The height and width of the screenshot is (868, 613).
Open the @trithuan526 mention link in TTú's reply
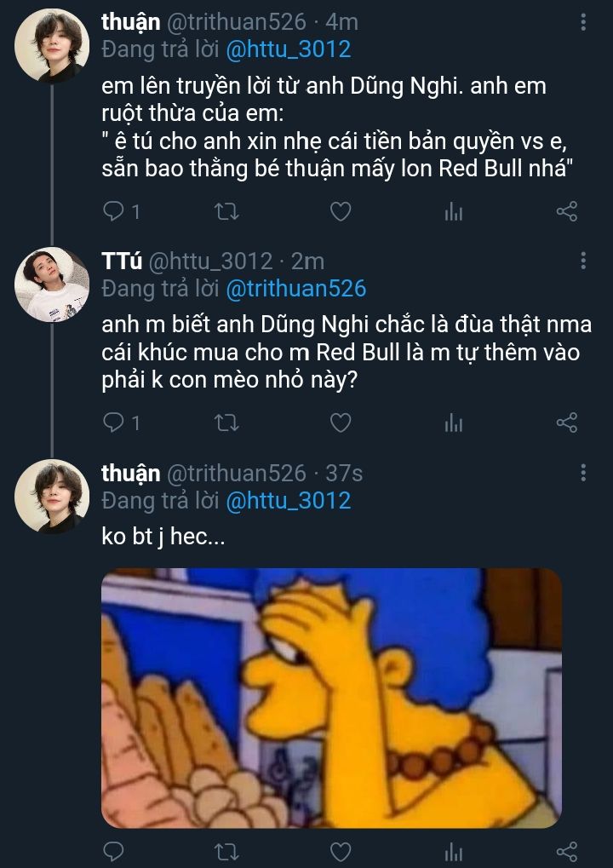point(295,289)
